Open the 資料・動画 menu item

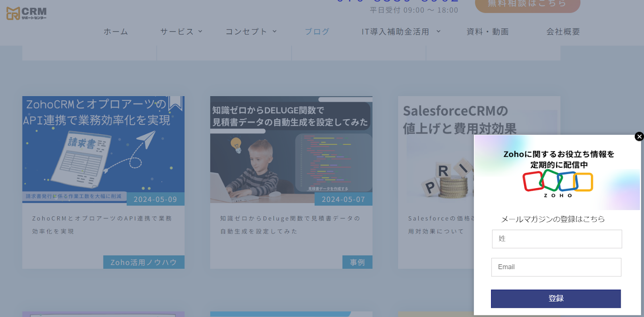488,31
